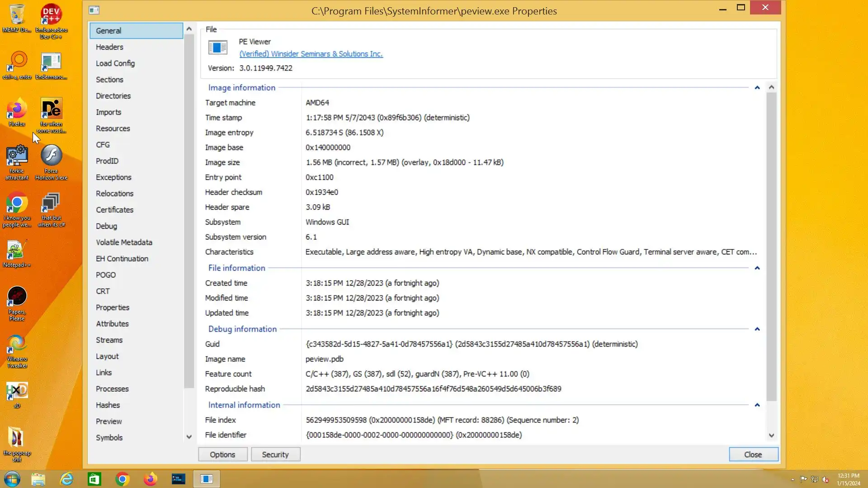868x488 pixels.
Task: Click the Options button
Action: 222,455
